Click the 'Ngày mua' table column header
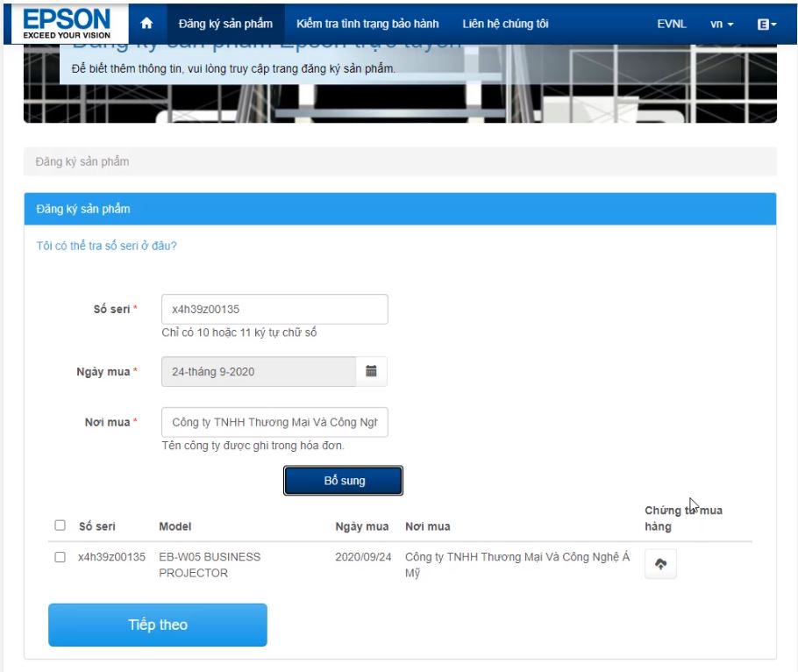Image resolution: width=798 pixels, height=672 pixels. coord(362,526)
